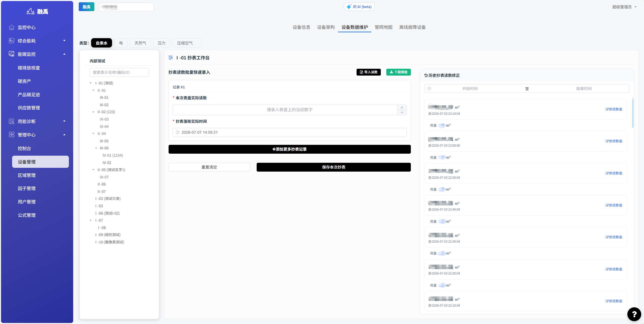Switch to the 管网地图 tab
Viewport: 644px width, 324px height.
(x=383, y=27)
